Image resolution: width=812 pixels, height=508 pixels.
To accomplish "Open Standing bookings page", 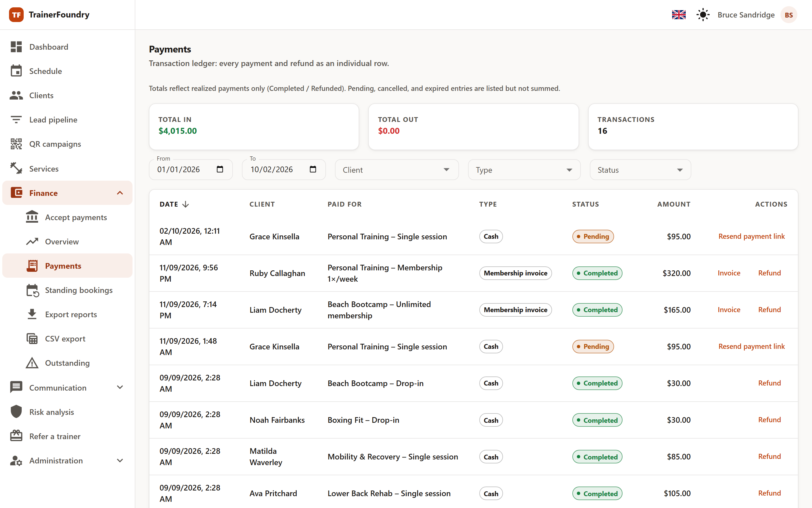I will [x=67, y=290].
